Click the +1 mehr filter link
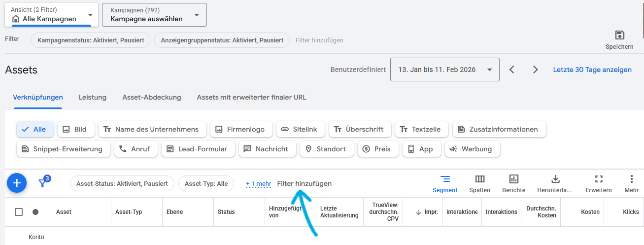Viewport: 644px width, 245px height. coord(259,183)
